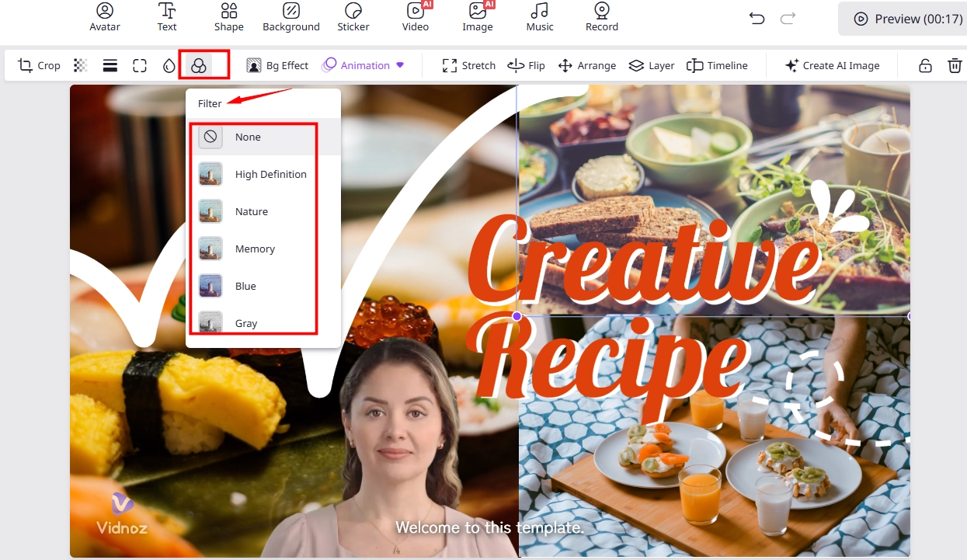The width and height of the screenshot is (967, 560).
Task: Click the Record icon
Action: coord(601,17)
